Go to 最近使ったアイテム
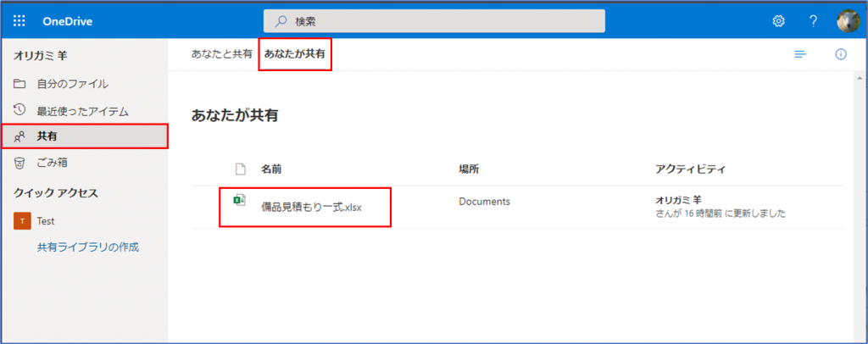Screen dimensions: 868x344 (x=82, y=110)
